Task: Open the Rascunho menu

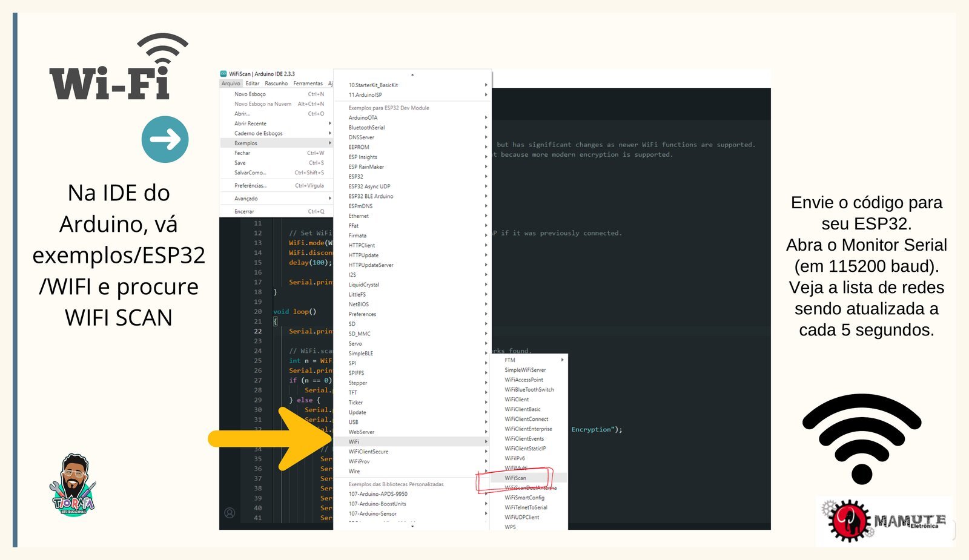Action: point(276,84)
